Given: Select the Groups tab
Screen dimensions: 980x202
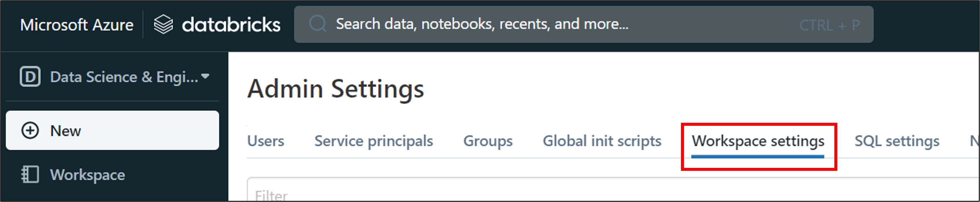Looking at the screenshot, I should pyautogui.click(x=488, y=141).
